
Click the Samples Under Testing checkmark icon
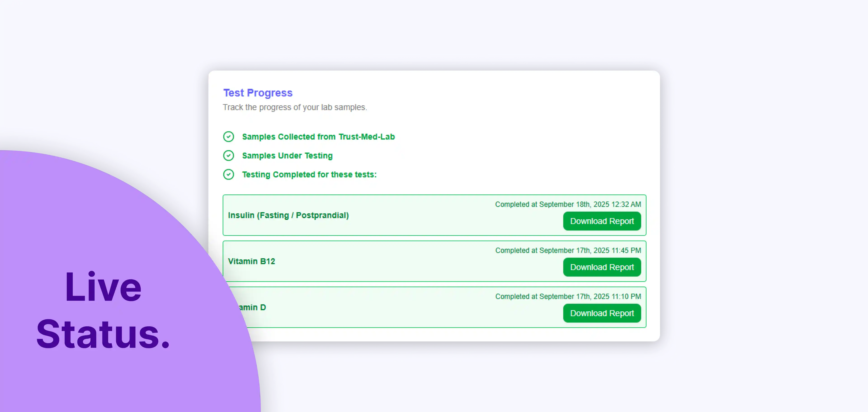[229, 155]
